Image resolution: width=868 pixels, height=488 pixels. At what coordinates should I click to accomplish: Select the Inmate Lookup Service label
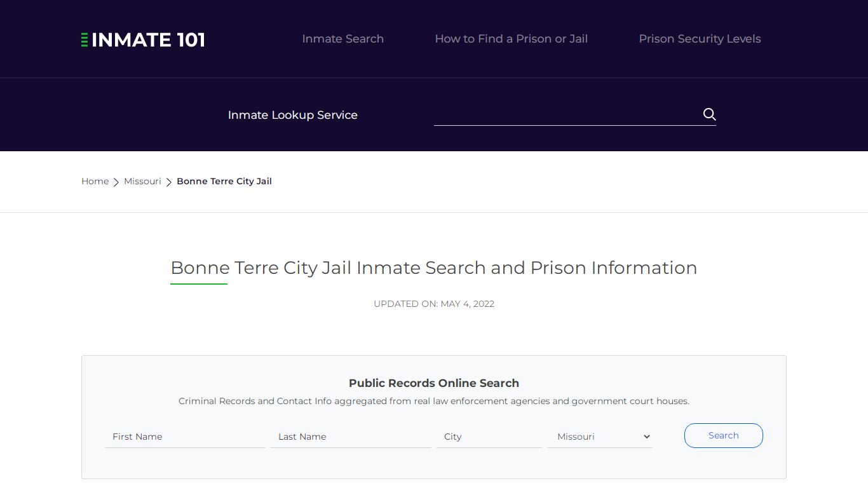tap(293, 115)
